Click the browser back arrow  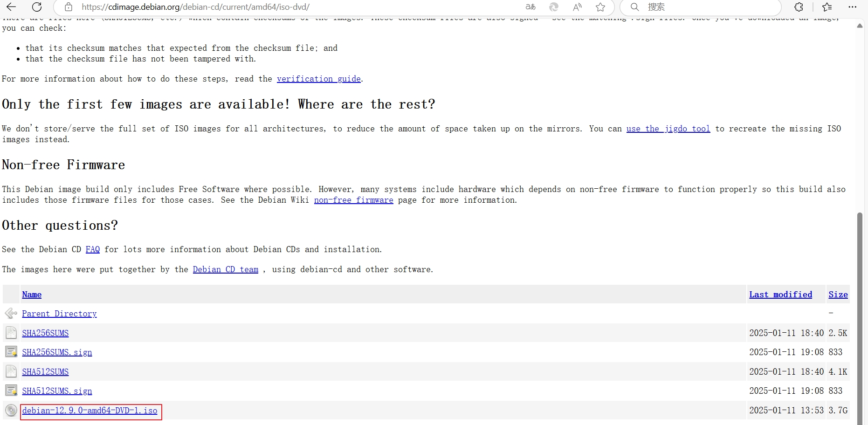(11, 7)
